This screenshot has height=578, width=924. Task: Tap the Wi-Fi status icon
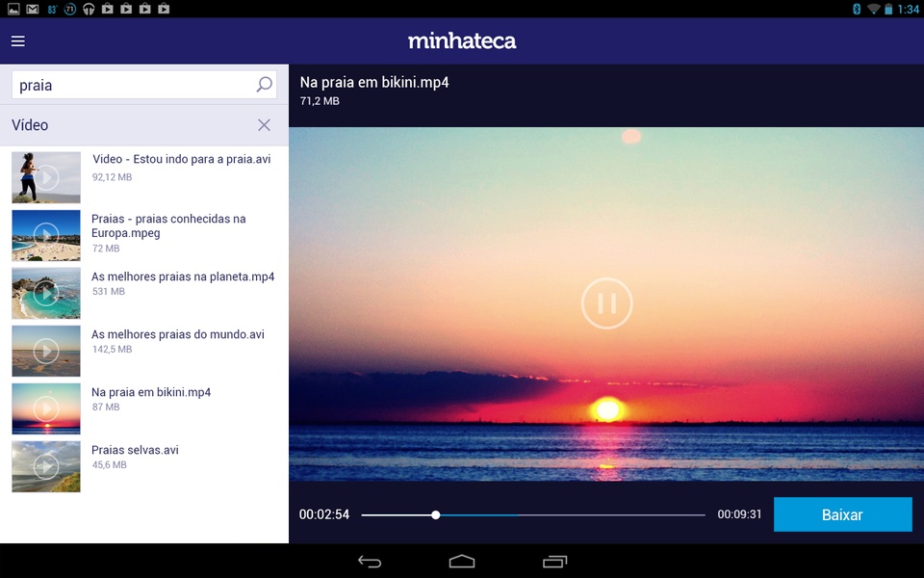[x=874, y=9]
